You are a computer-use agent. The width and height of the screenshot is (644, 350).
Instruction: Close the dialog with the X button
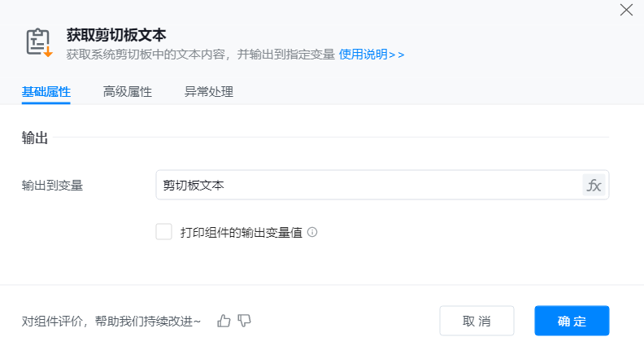pos(626,10)
